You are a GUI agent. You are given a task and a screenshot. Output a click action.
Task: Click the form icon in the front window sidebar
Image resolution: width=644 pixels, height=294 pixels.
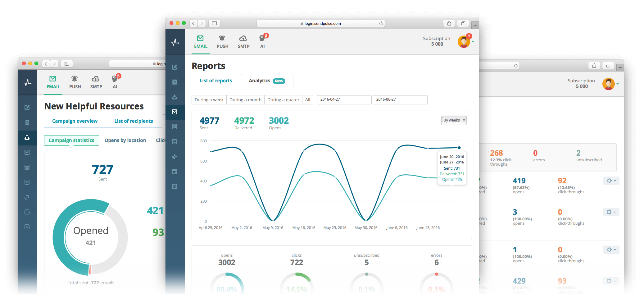(x=175, y=142)
